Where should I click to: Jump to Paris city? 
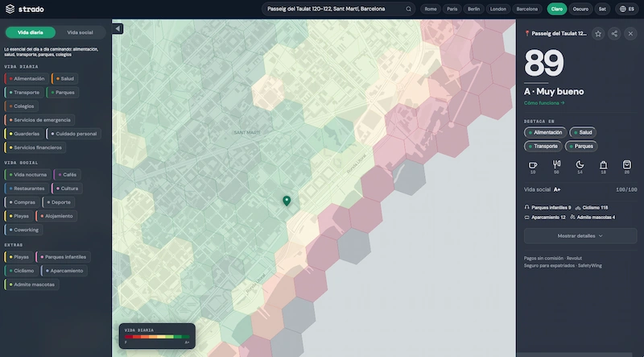(x=452, y=9)
